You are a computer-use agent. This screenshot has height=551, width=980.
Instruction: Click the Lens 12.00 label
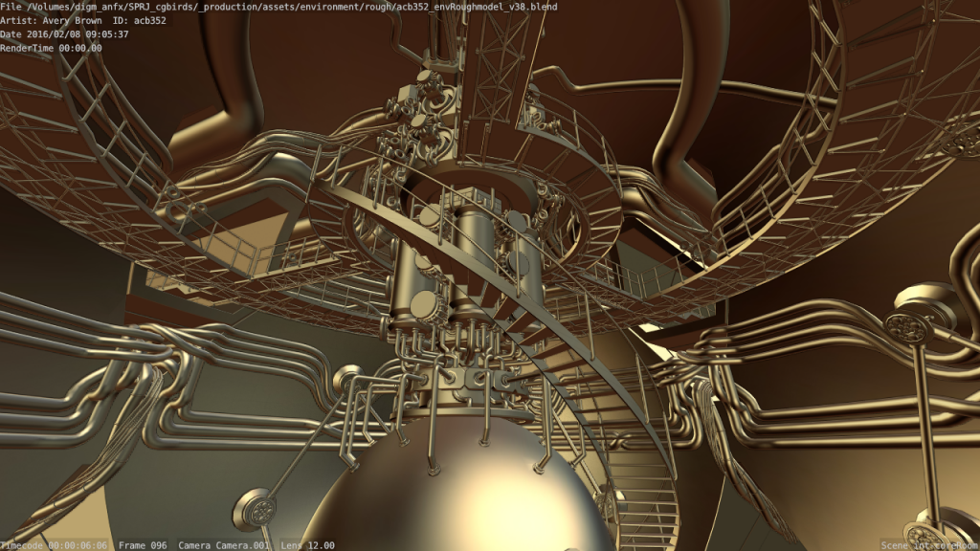click(x=307, y=544)
